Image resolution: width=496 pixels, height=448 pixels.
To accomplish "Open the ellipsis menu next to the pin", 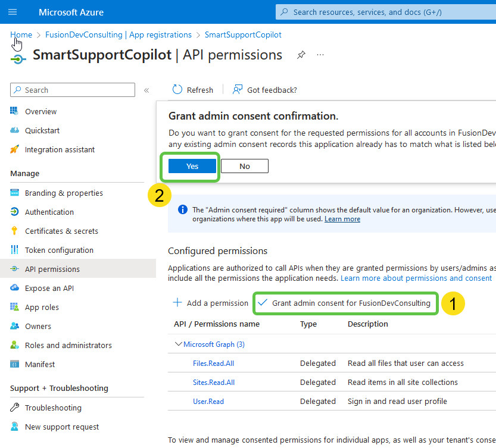I will click(x=320, y=55).
